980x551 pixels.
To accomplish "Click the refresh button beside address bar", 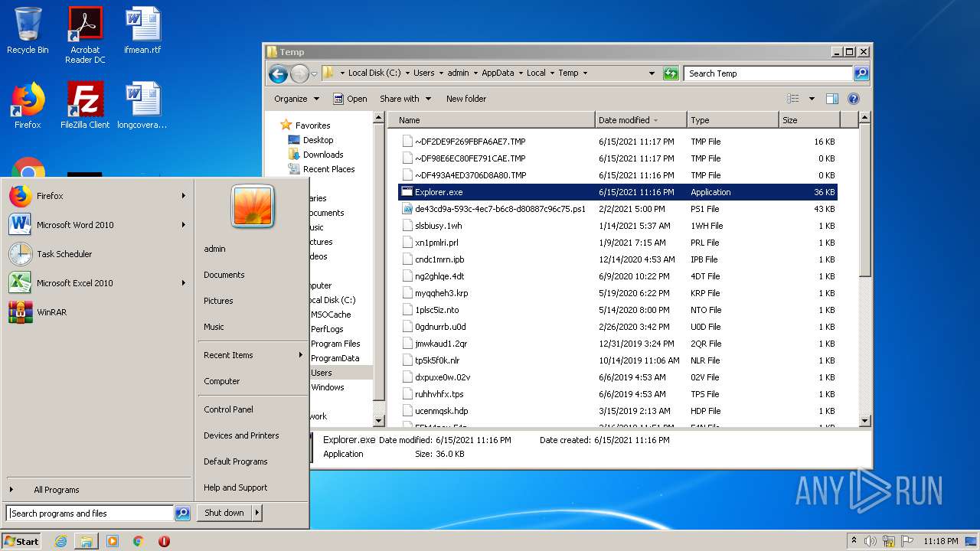I will pos(671,73).
